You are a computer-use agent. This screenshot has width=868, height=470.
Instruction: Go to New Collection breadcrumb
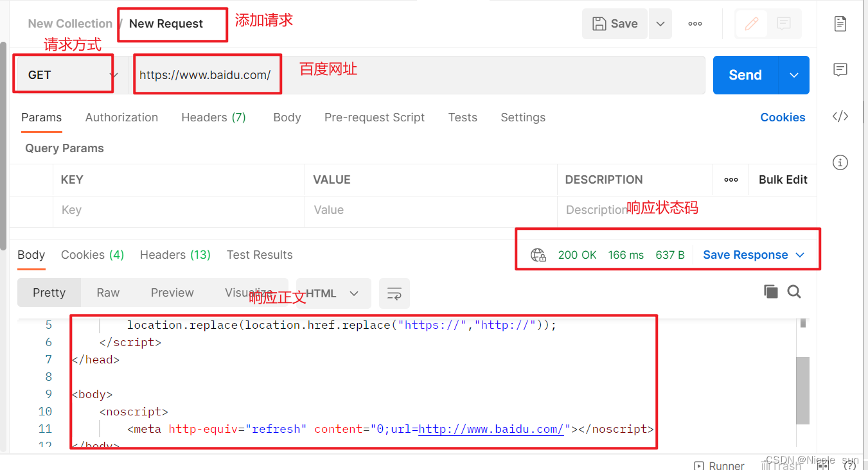coord(70,24)
